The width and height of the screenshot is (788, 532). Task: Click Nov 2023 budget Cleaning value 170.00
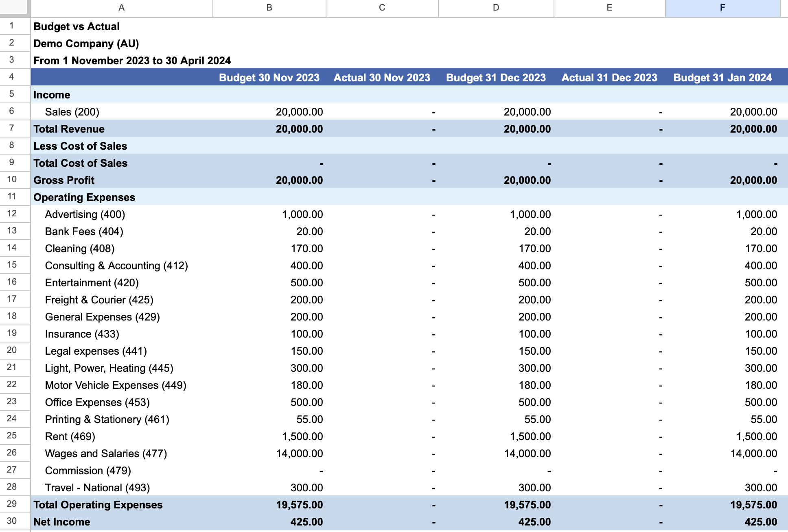pyautogui.click(x=269, y=249)
